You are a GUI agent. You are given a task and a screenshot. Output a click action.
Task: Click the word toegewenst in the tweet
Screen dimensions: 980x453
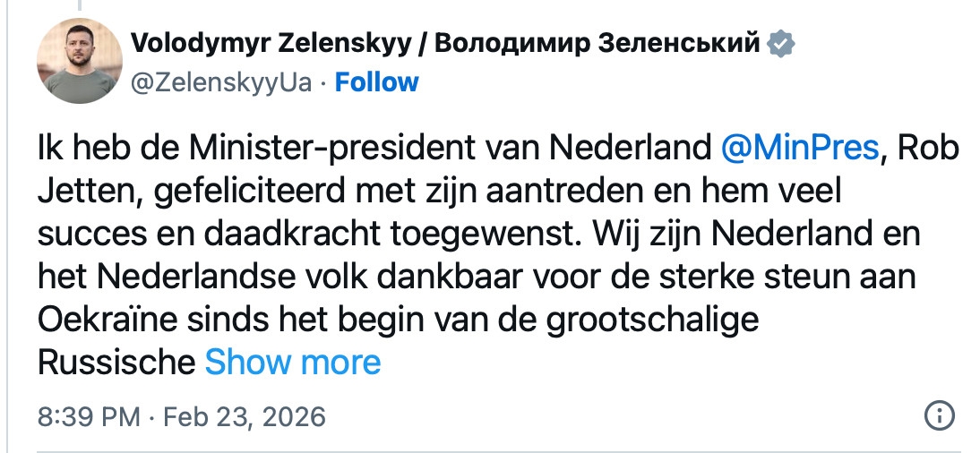point(484,235)
